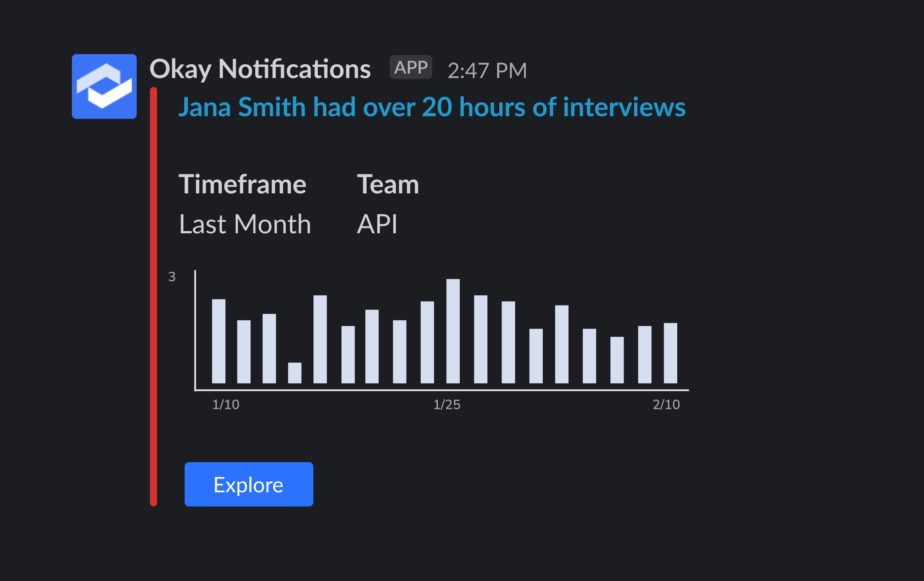The width and height of the screenshot is (924, 581).
Task: Click the y-axis value label 3
Action: [x=172, y=277]
